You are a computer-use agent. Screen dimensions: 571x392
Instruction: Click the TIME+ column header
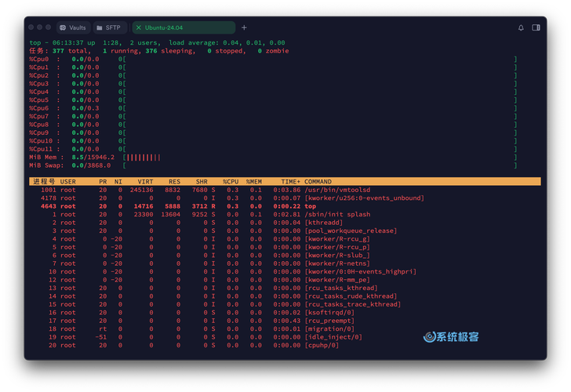287,181
